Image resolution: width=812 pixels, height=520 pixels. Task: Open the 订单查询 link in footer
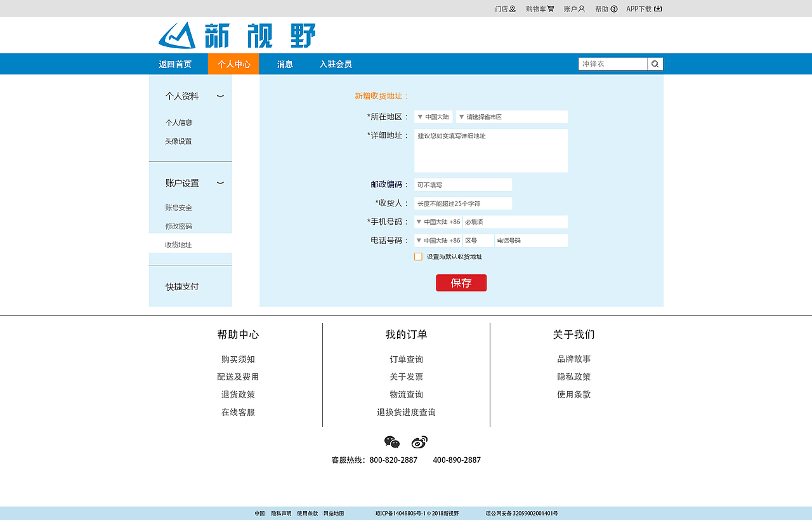pos(407,359)
